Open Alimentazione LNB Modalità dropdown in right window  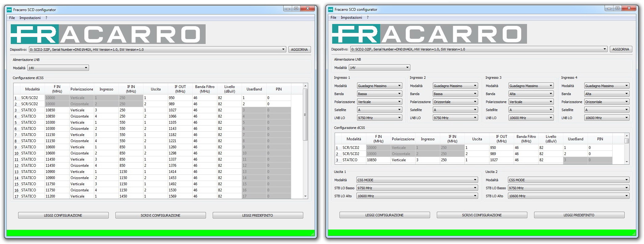379,68
